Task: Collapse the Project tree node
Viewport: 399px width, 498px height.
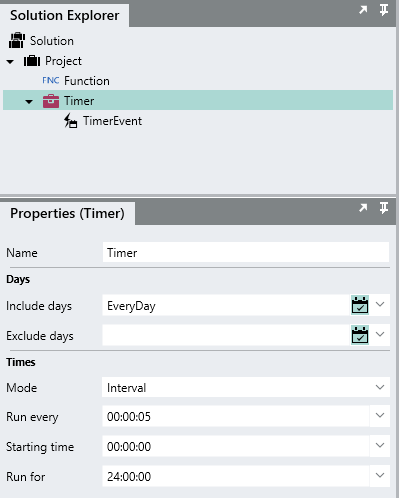Action: [x=10, y=62]
